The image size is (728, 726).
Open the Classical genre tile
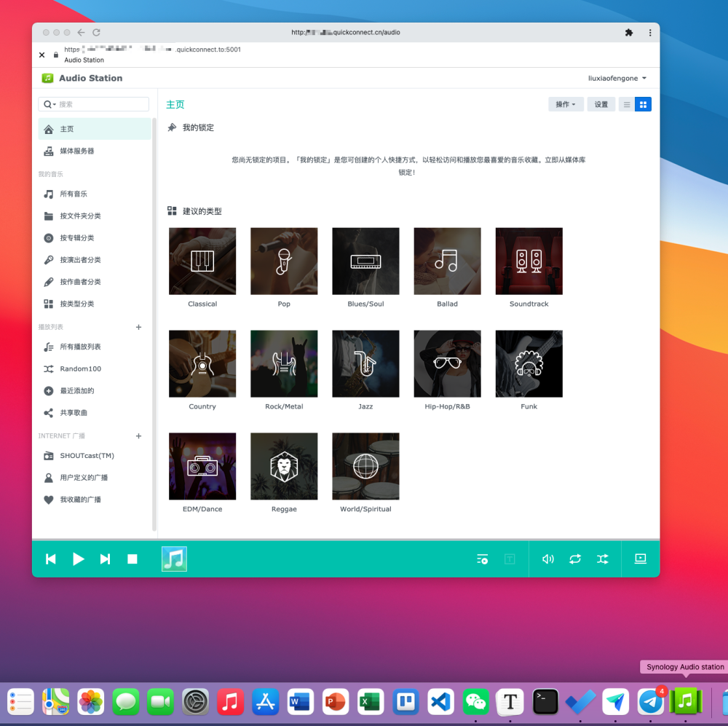tap(202, 261)
